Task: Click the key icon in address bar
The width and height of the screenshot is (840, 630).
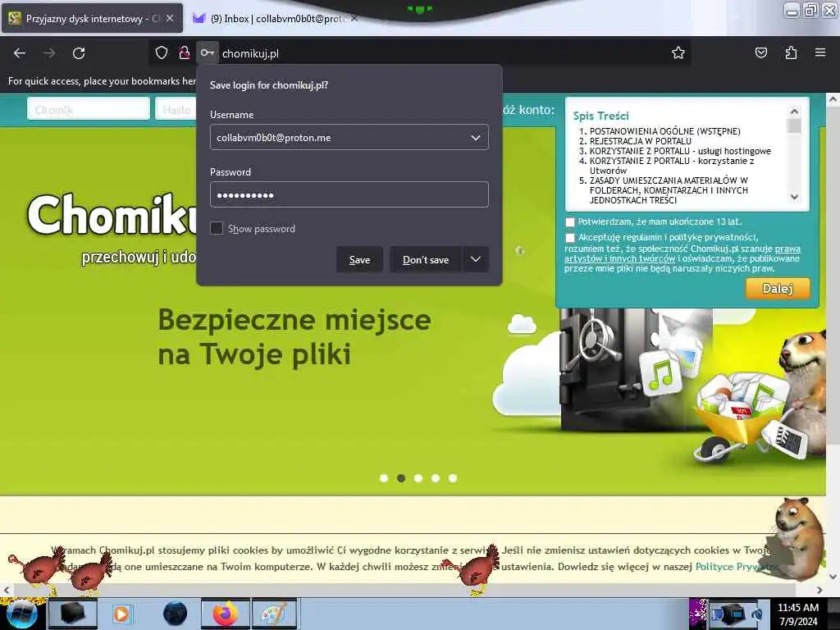Action: 208,53
